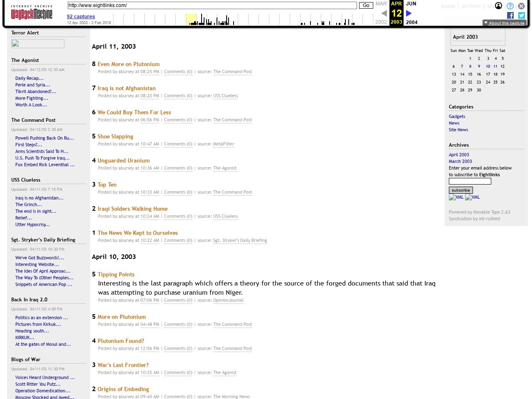532x399 pixels.
Task: Open the Wayback help icon
Action: pyautogui.click(x=510, y=6)
